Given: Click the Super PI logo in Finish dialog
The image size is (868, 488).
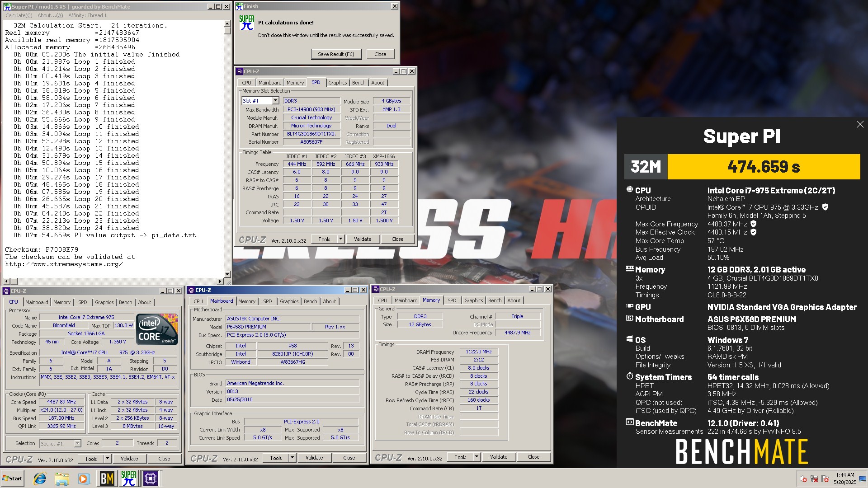Looking at the screenshot, I should pyautogui.click(x=247, y=23).
